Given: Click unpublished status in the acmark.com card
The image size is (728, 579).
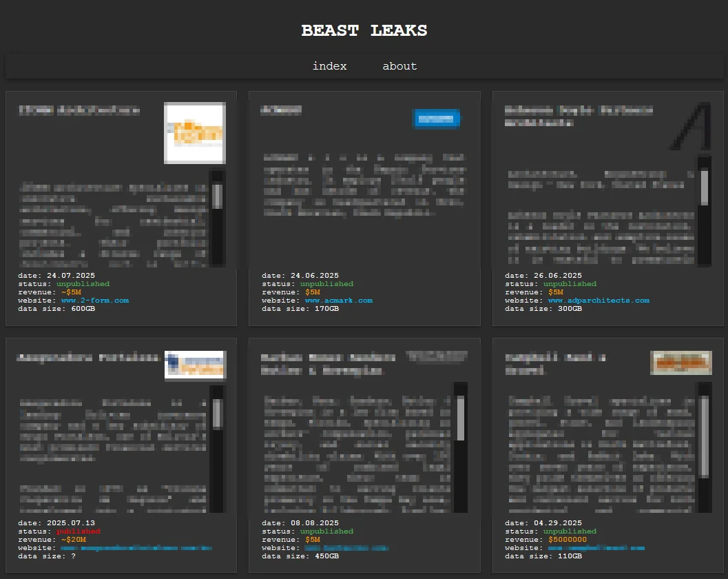Looking at the screenshot, I should click(x=326, y=284).
